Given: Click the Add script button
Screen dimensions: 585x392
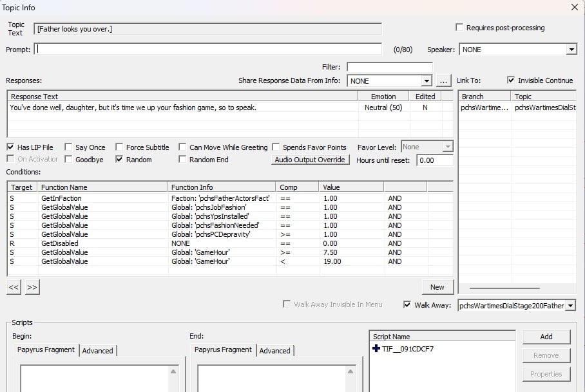Looking at the screenshot, I should click(546, 337).
